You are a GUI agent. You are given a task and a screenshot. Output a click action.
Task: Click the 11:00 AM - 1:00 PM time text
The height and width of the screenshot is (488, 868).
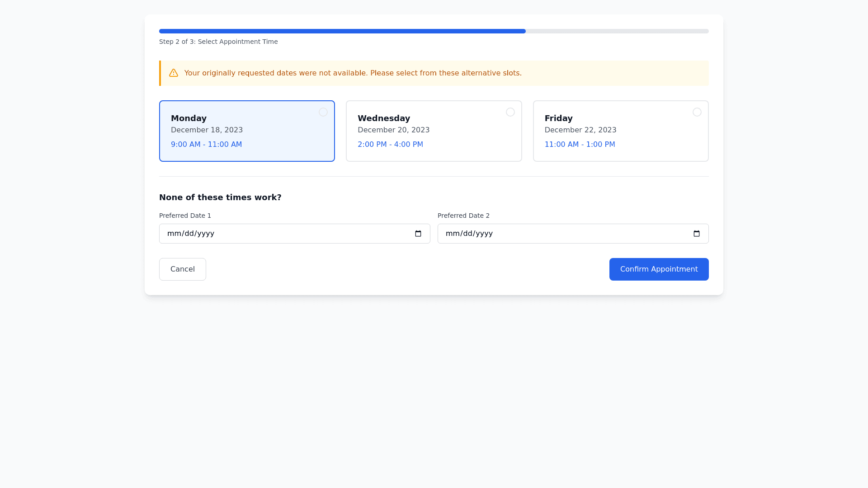pyautogui.click(x=580, y=145)
